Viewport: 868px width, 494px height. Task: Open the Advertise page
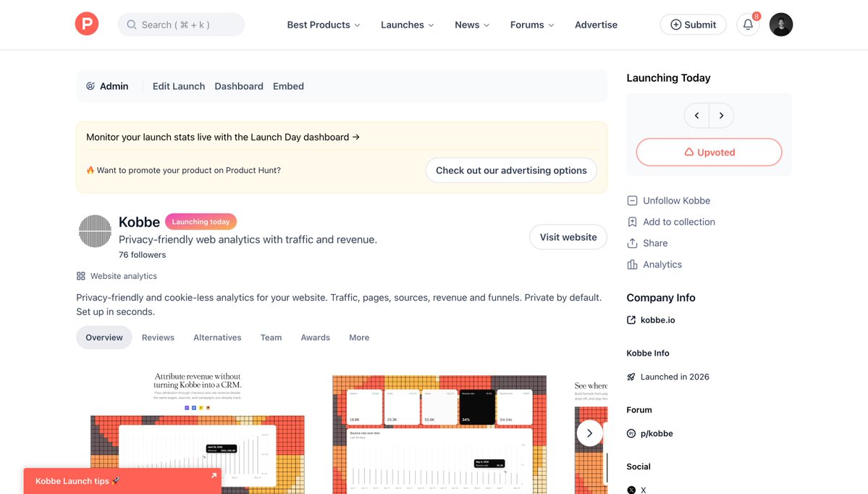tap(596, 25)
